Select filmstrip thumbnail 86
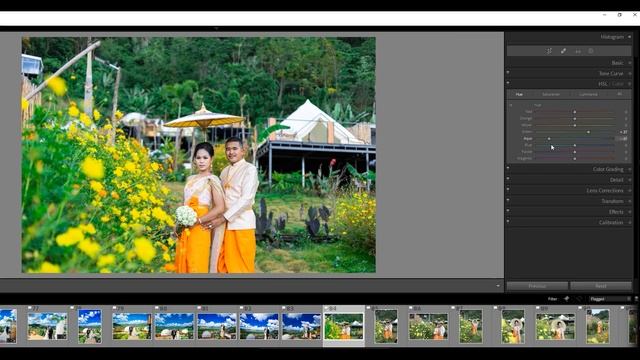The width and height of the screenshot is (640, 360). 428,326
